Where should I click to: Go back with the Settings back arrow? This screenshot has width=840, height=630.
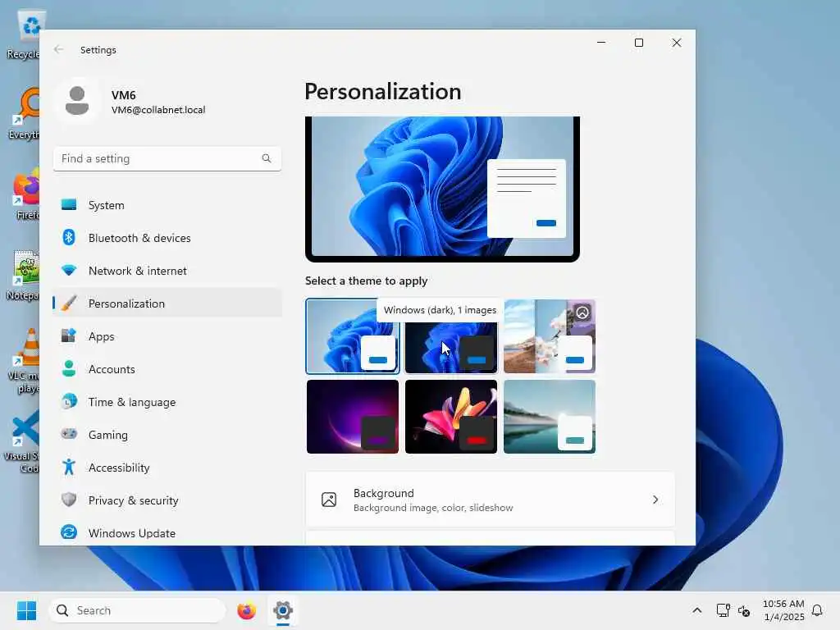58,49
